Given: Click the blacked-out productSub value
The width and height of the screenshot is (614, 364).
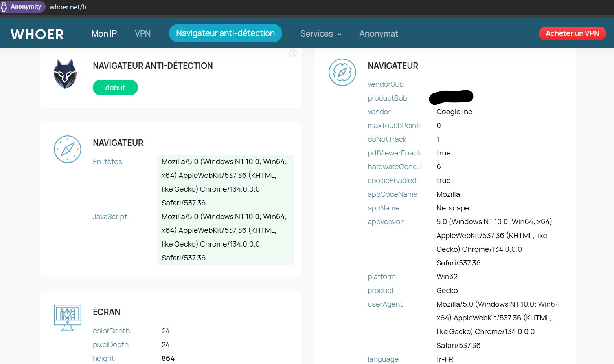Looking at the screenshot, I should (451, 97).
